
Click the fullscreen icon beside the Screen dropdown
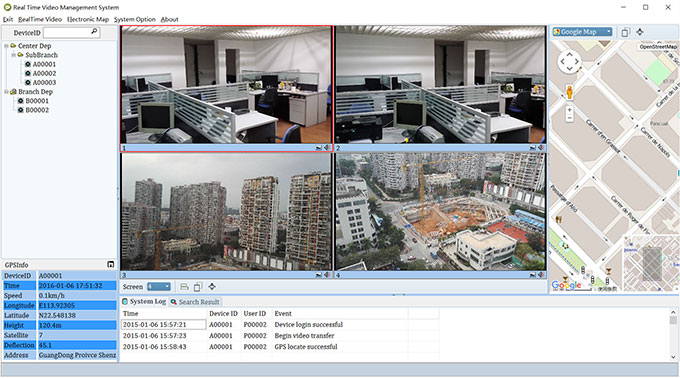tap(212, 287)
